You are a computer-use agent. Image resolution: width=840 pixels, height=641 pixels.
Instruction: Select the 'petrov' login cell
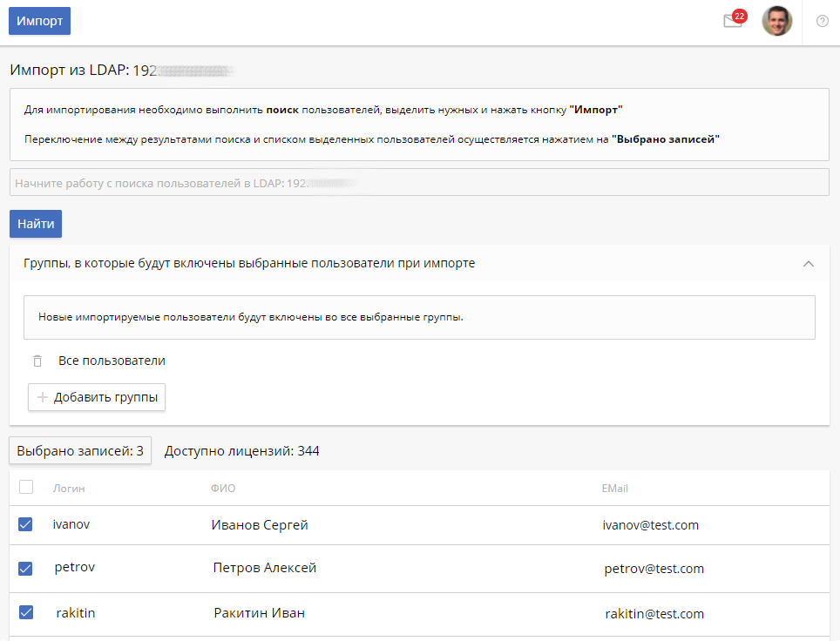(74, 567)
